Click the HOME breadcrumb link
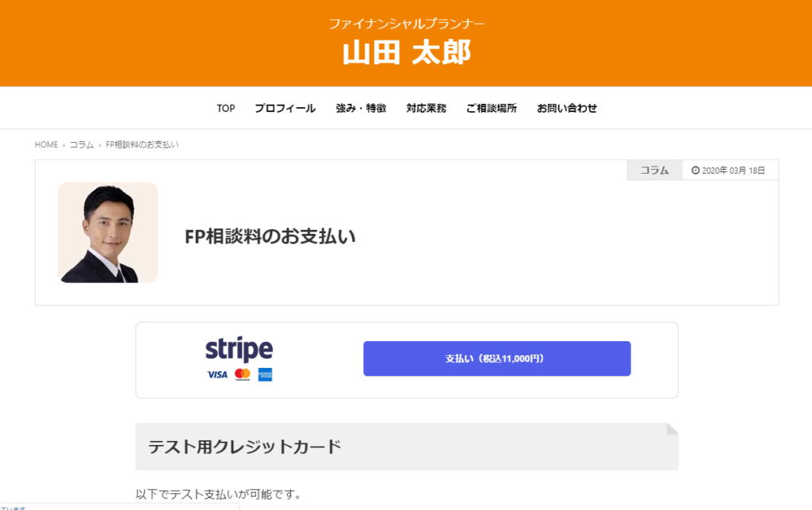812x510 pixels. pyautogui.click(x=46, y=144)
